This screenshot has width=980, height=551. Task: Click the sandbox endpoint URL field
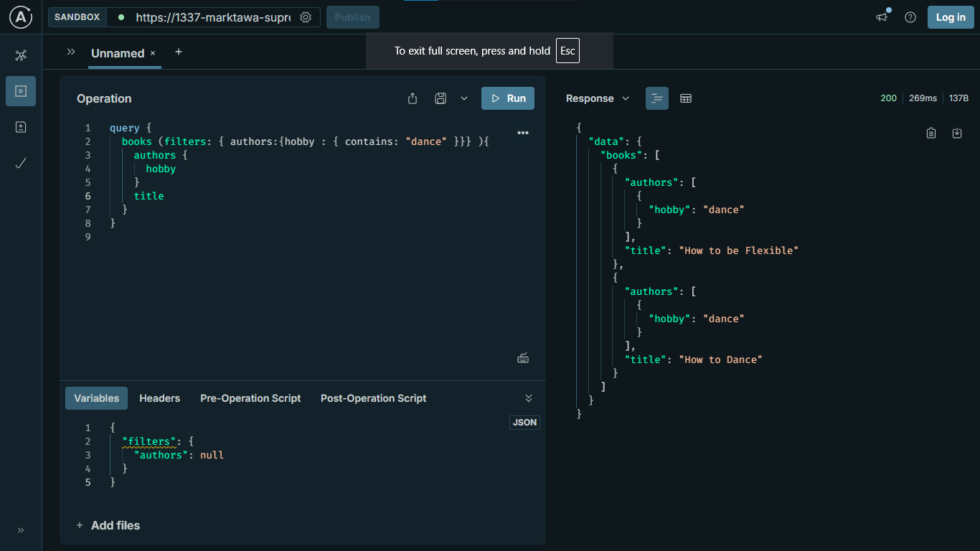click(x=212, y=17)
